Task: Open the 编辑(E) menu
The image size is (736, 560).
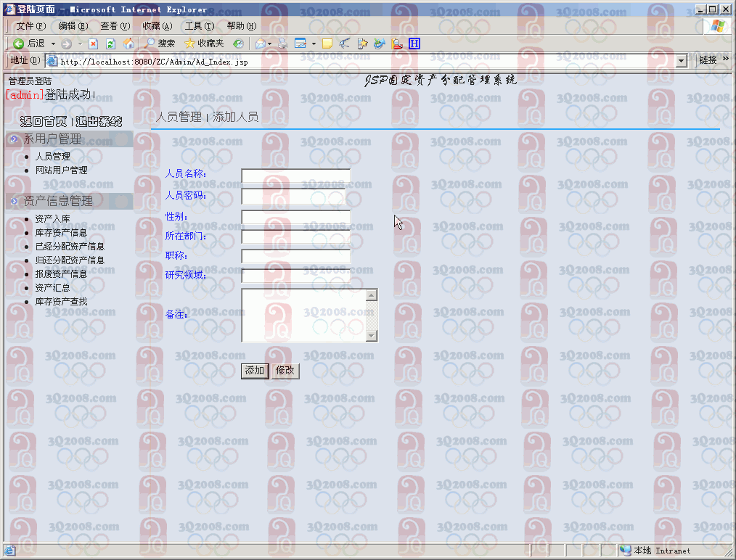Action: (73, 26)
